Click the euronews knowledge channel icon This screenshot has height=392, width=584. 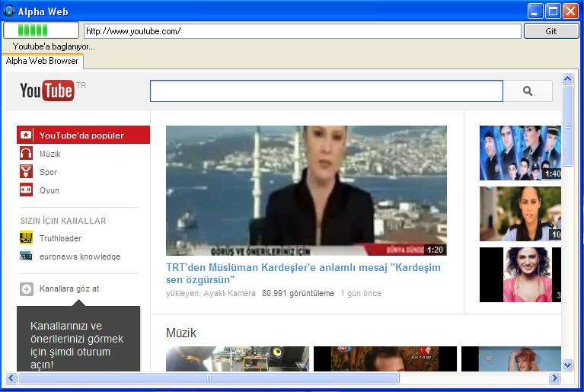coord(26,256)
